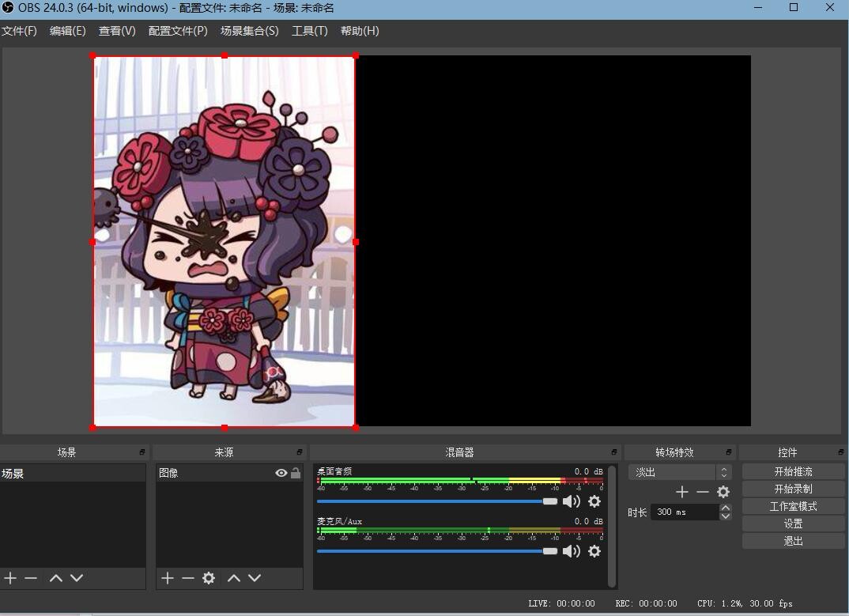Open the 工具(T) menu
Image resolution: width=849 pixels, height=616 pixels.
click(309, 31)
